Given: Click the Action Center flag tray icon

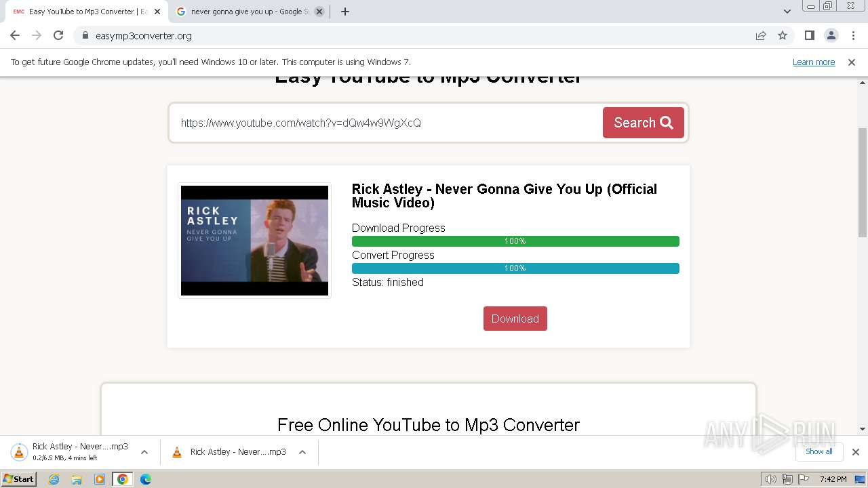Looking at the screenshot, I should [x=802, y=479].
